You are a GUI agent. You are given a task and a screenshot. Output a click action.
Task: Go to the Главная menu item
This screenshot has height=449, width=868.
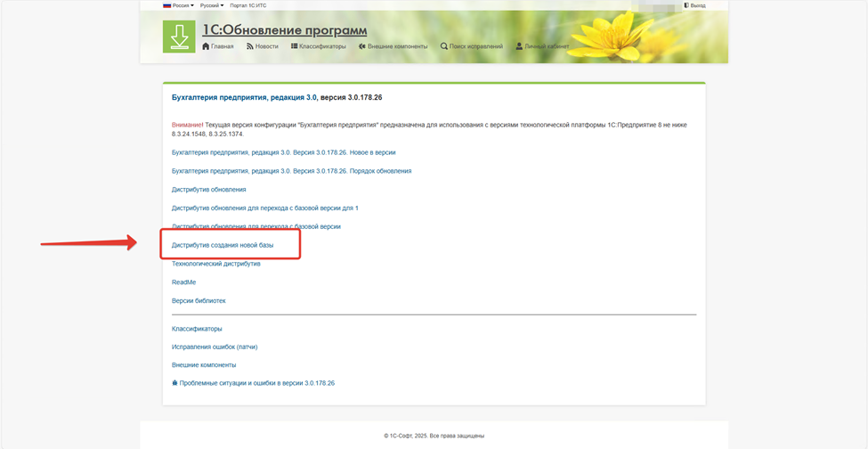tap(222, 46)
